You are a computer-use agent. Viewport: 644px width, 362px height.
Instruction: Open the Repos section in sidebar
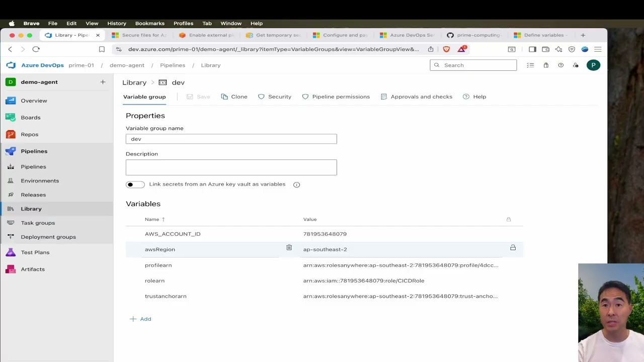(29, 134)
